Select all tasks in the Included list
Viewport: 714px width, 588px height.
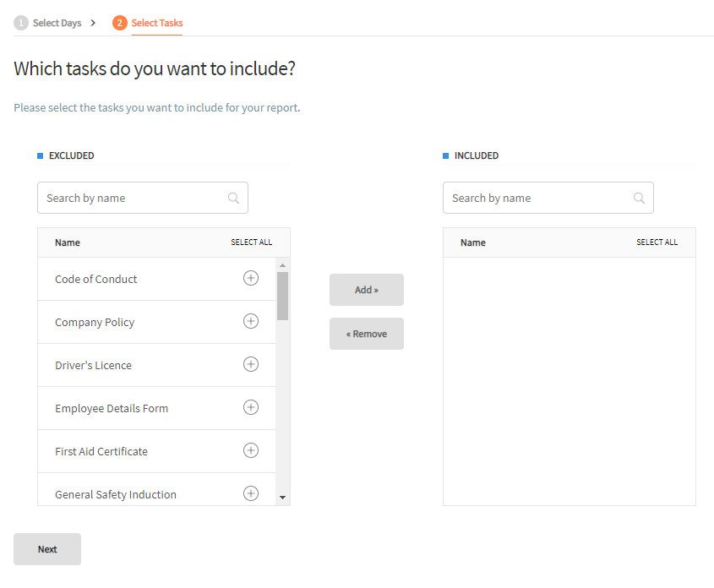point(657,242)
